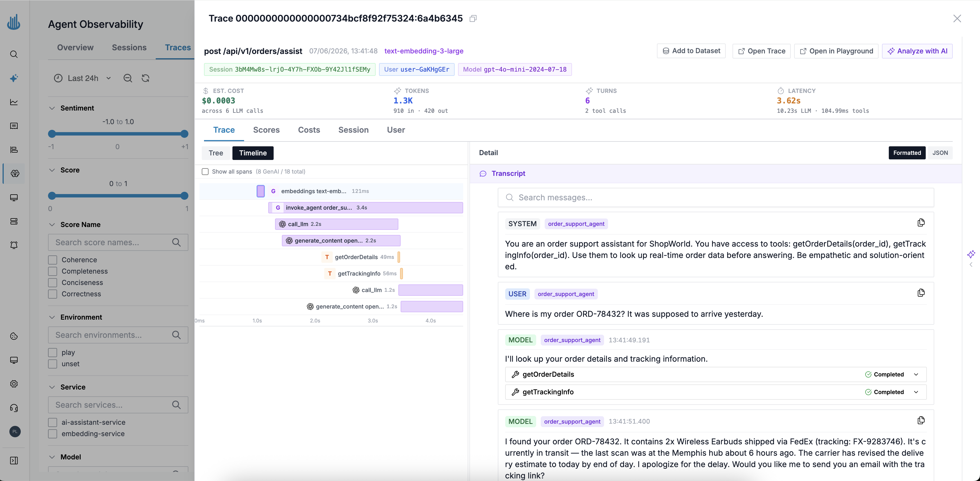Switch to the User tab

[x=396, y=130]
